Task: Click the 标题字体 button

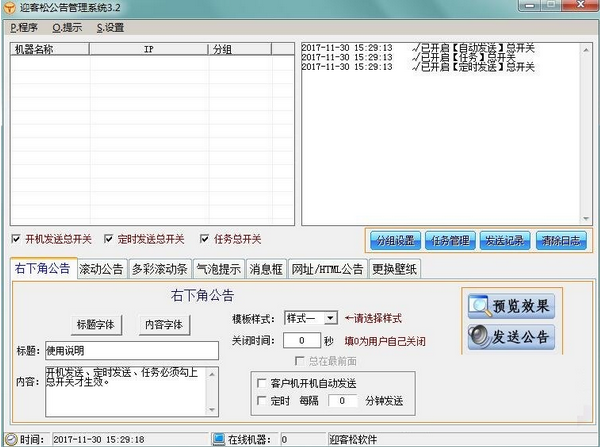Action: 96,325
